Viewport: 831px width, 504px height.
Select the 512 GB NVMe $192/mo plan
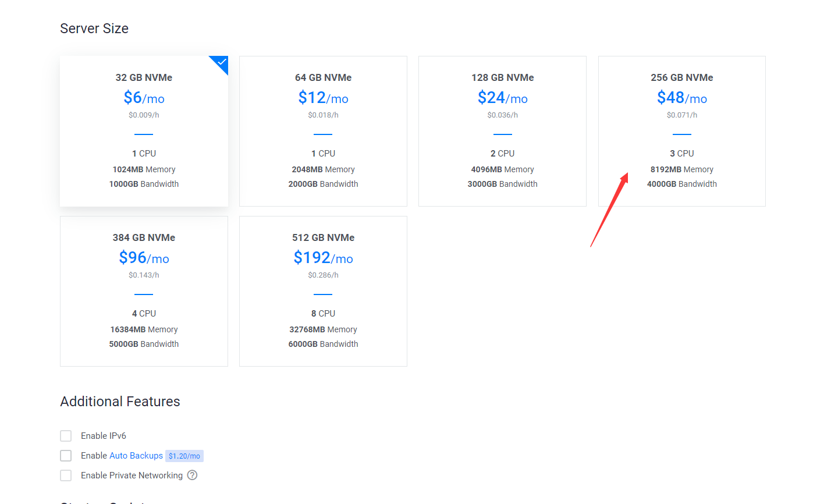pyautogui.click(x=323, y=291)
